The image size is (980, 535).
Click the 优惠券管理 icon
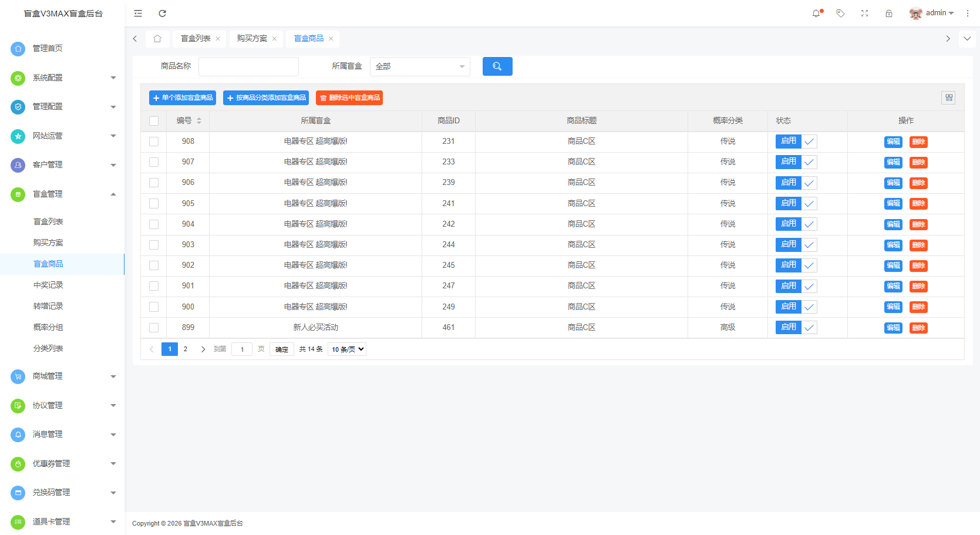coord(18,464)
